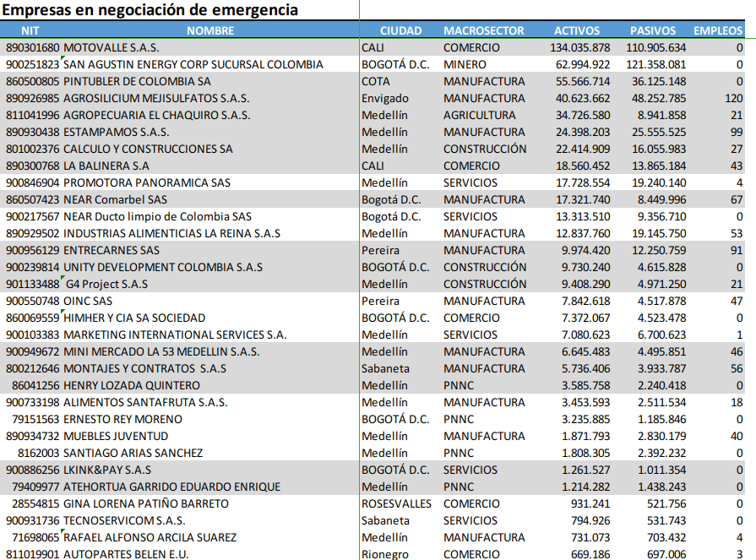Screen dimensions: 756x560
Task: Select UNITY DEVELOPMENT COLOMBIA S.A.S cell
Action: tap(163, 267)
